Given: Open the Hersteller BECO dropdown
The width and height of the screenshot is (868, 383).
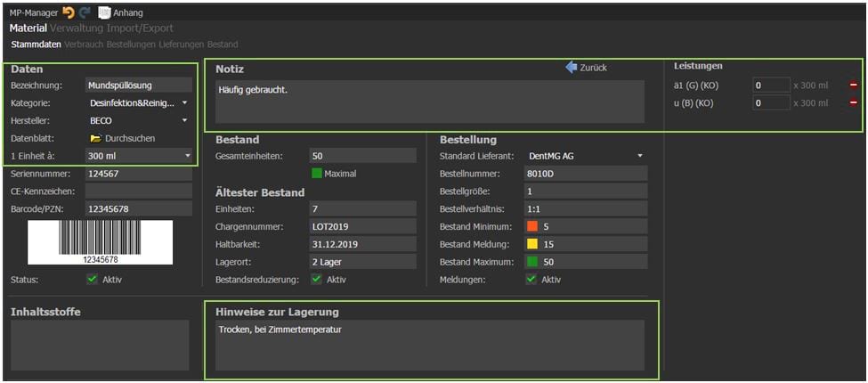Looking at the screenshot, I should [138, 120].
